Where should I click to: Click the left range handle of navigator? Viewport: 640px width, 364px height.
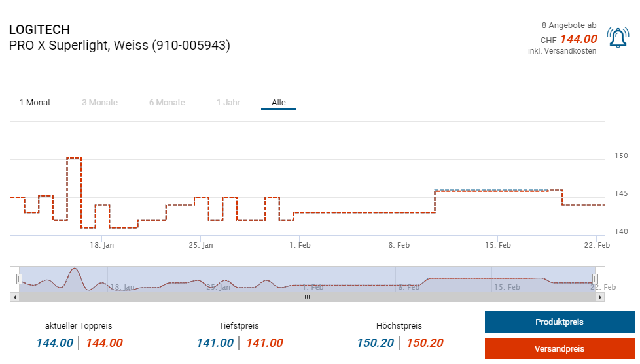tap(19, 279)
